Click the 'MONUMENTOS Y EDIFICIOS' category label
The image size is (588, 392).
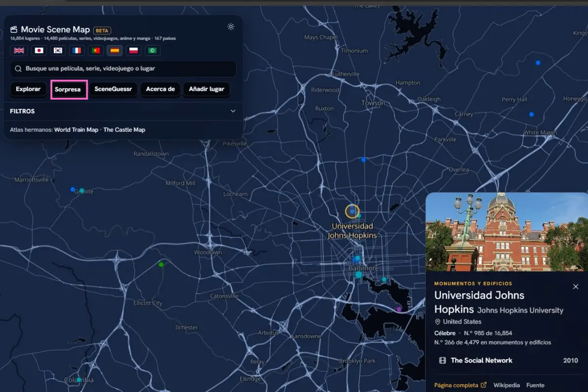[x=473, y=284]
